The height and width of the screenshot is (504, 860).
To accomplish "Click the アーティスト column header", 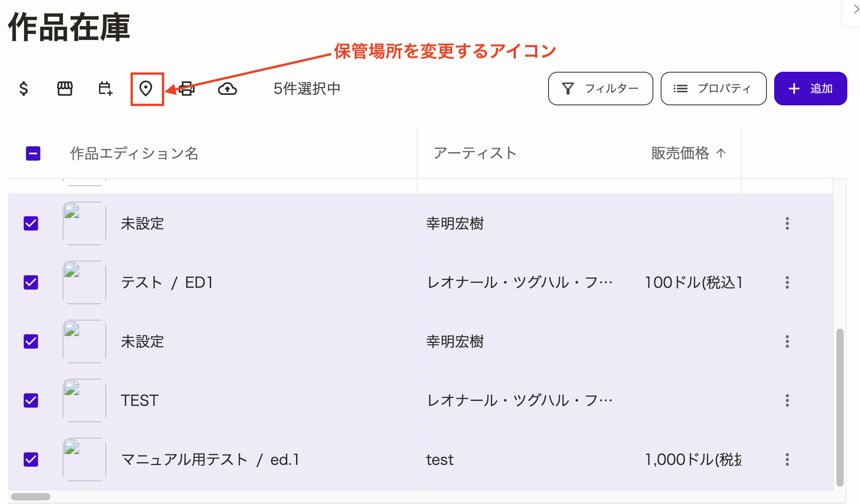I will (475, 153).
